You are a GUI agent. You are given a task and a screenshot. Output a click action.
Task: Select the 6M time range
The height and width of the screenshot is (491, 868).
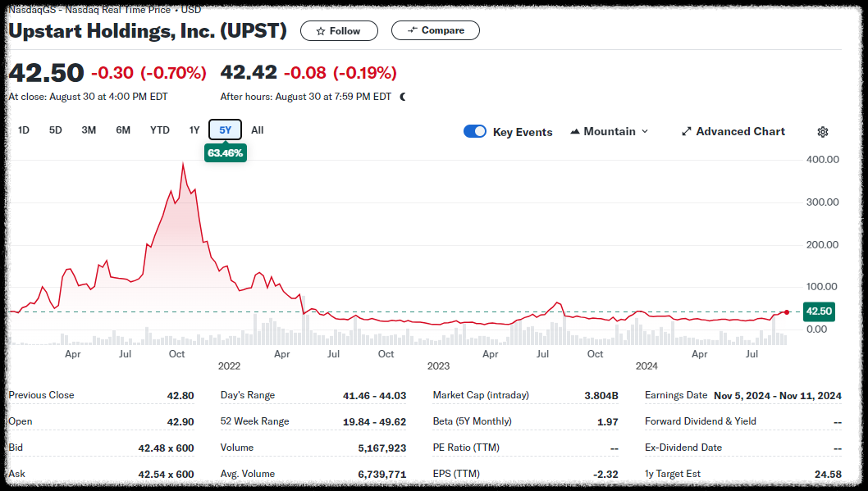point(123,130)
